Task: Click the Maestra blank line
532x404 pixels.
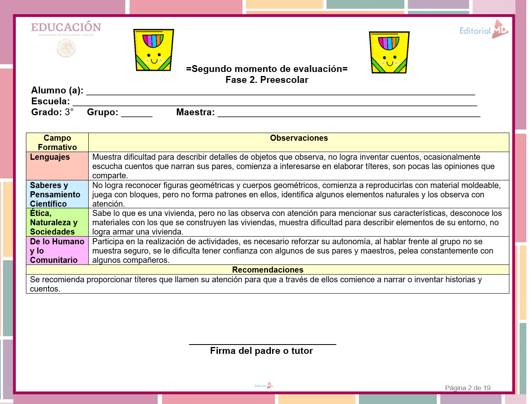Action: click(x=349, y=113)
